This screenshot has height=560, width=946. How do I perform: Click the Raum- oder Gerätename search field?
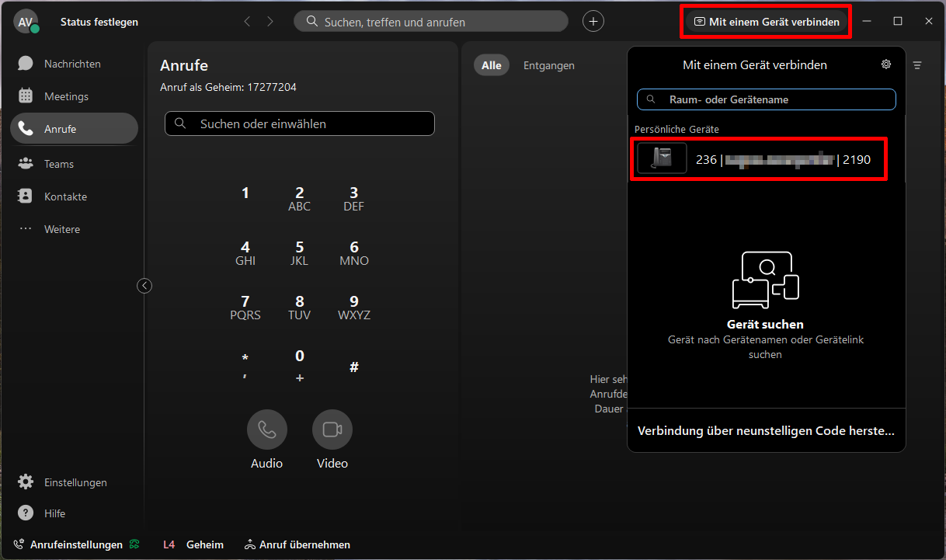coord(766,99)
